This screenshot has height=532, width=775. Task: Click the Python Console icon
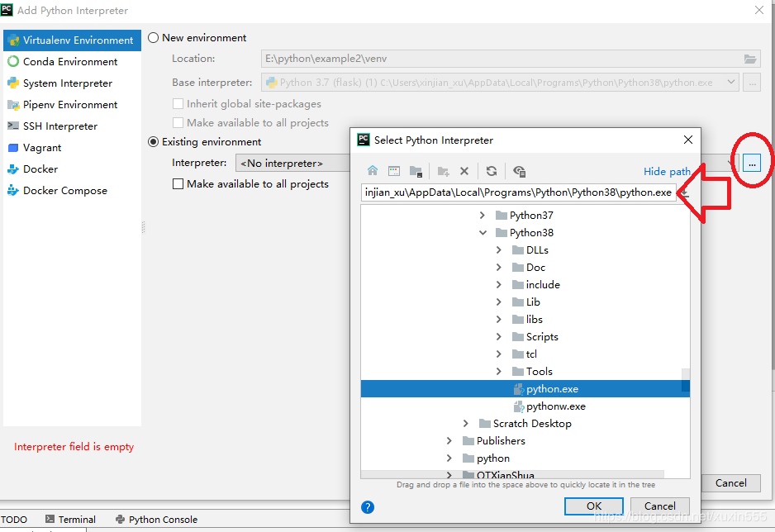(x=120, y=519)
